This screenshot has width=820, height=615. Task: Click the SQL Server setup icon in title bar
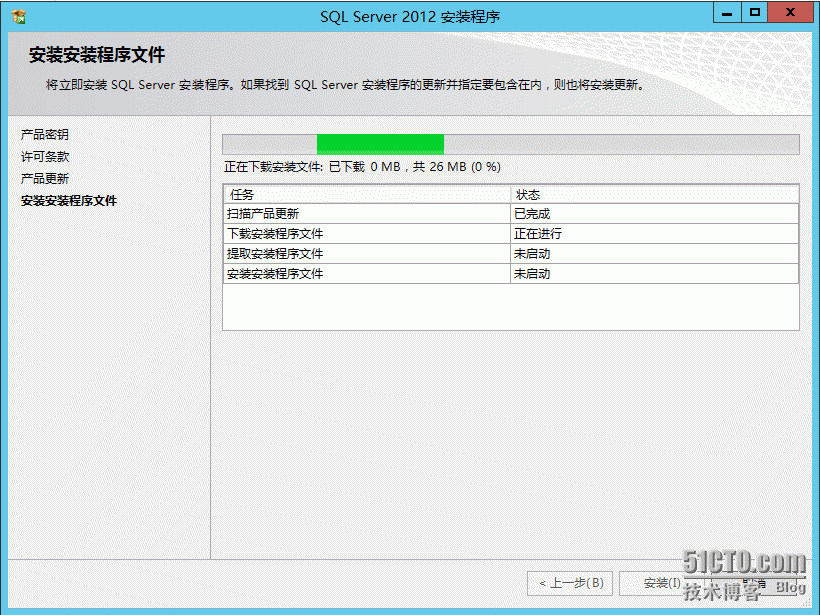pos(19,16)
